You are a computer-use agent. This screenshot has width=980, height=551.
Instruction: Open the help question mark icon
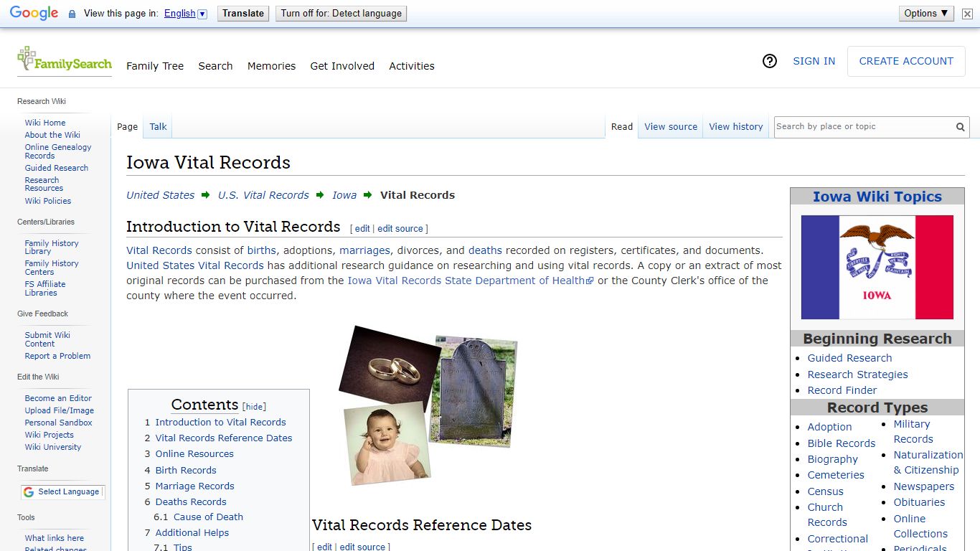[770, 62]
